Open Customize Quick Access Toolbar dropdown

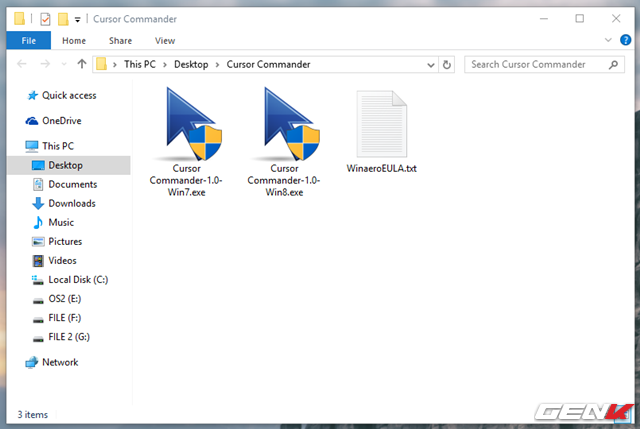(x=77, y=19)
